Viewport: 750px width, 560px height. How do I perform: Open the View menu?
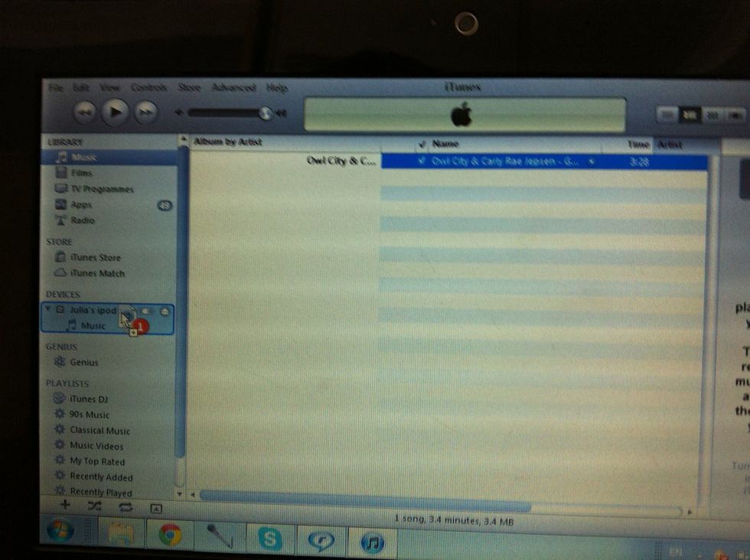point(109,87)
